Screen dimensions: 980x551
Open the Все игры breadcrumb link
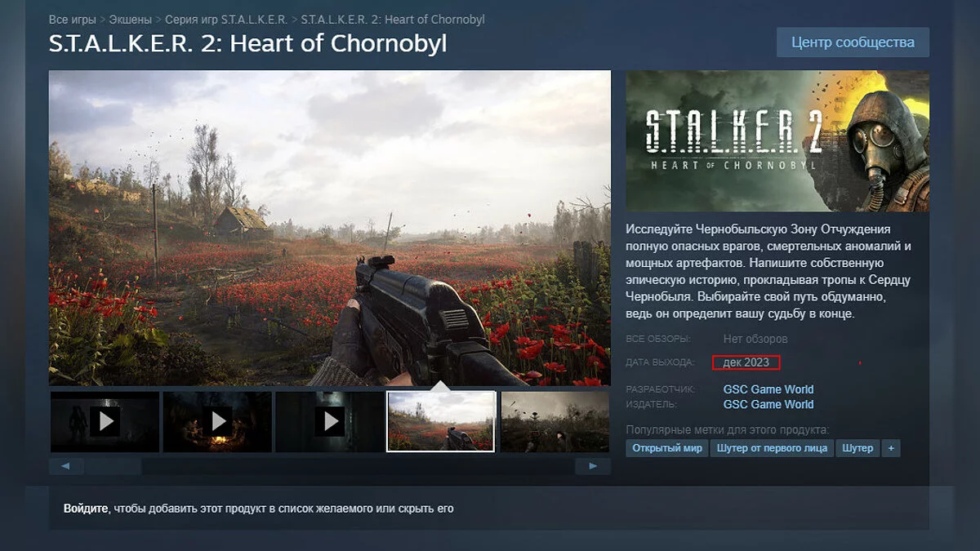[x=72, y=19]
